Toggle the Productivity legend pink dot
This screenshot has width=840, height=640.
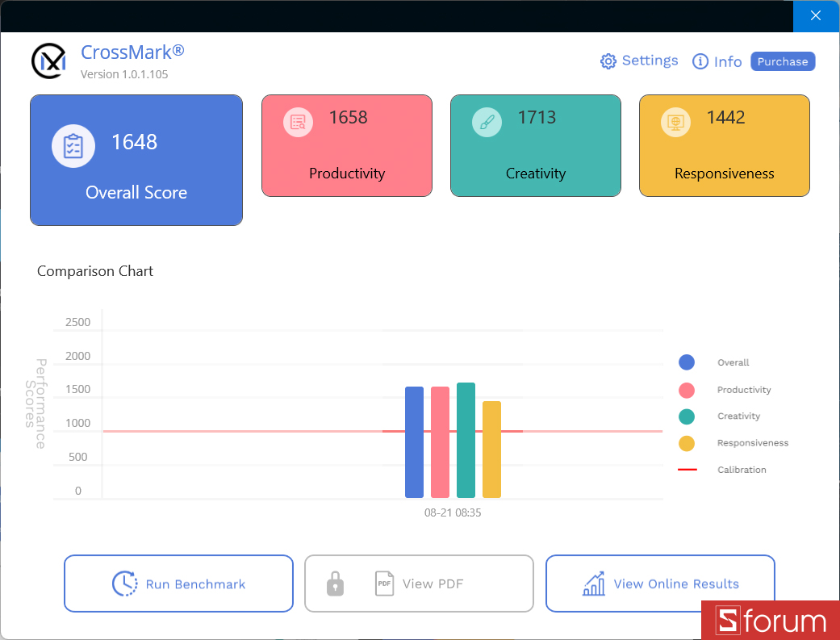tap(686, 390)
